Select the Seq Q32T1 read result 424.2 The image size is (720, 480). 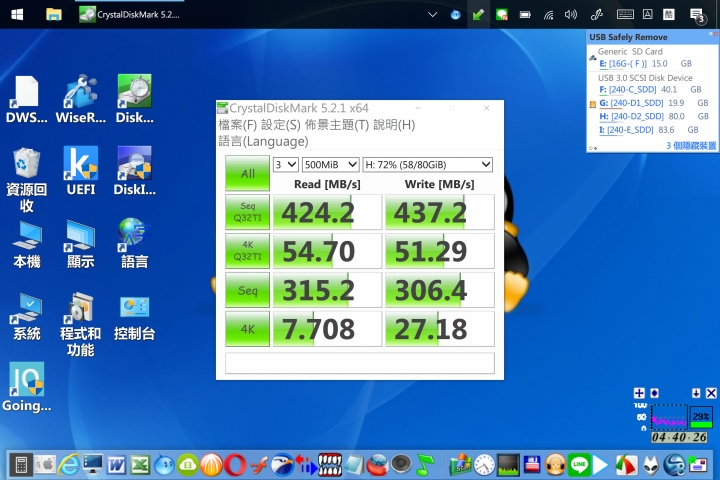click(x=327, y=212)
